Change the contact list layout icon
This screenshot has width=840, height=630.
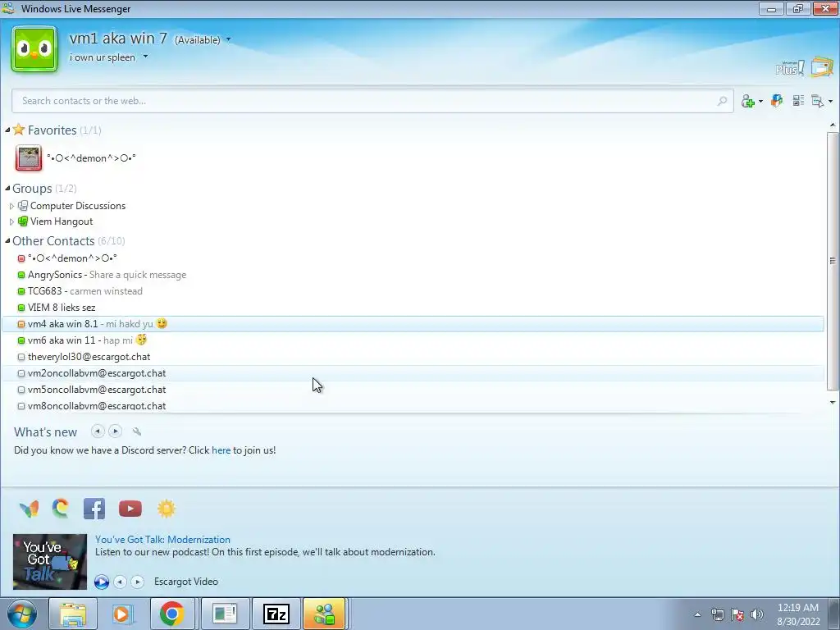point(798,100)
